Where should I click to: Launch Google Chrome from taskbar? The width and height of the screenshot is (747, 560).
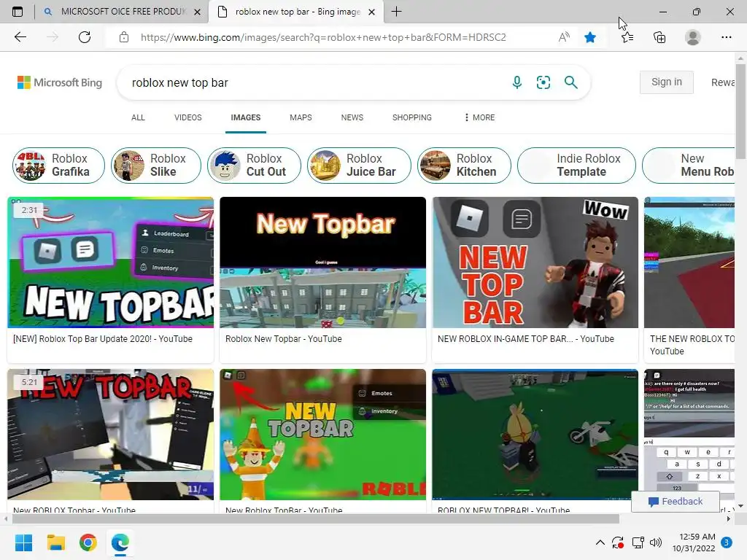[88, 542]
